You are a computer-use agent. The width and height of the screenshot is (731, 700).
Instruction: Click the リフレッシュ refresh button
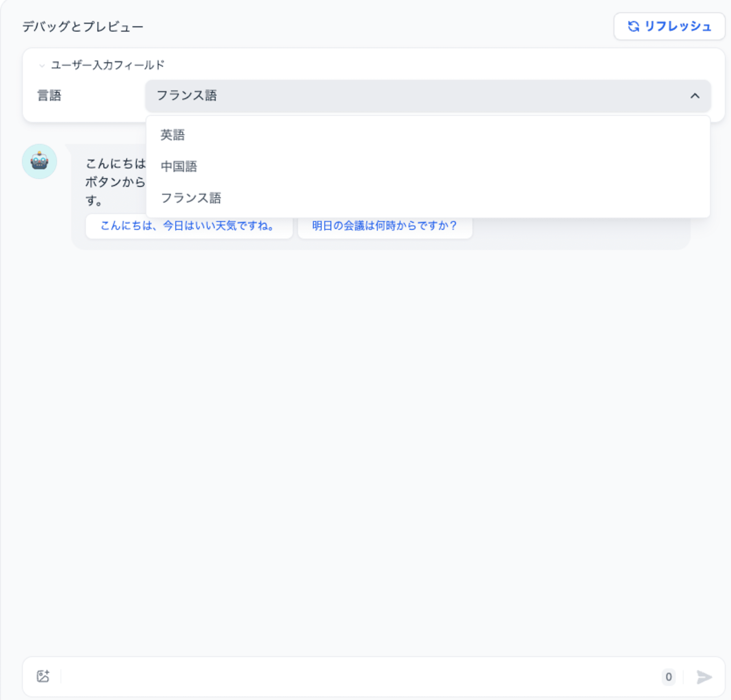point(669,26)
